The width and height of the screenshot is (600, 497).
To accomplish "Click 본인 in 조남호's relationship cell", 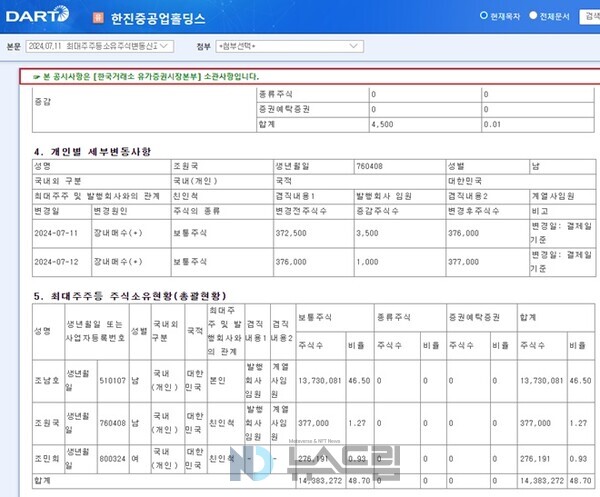I will pyautogui.click(x=217, y=381).
